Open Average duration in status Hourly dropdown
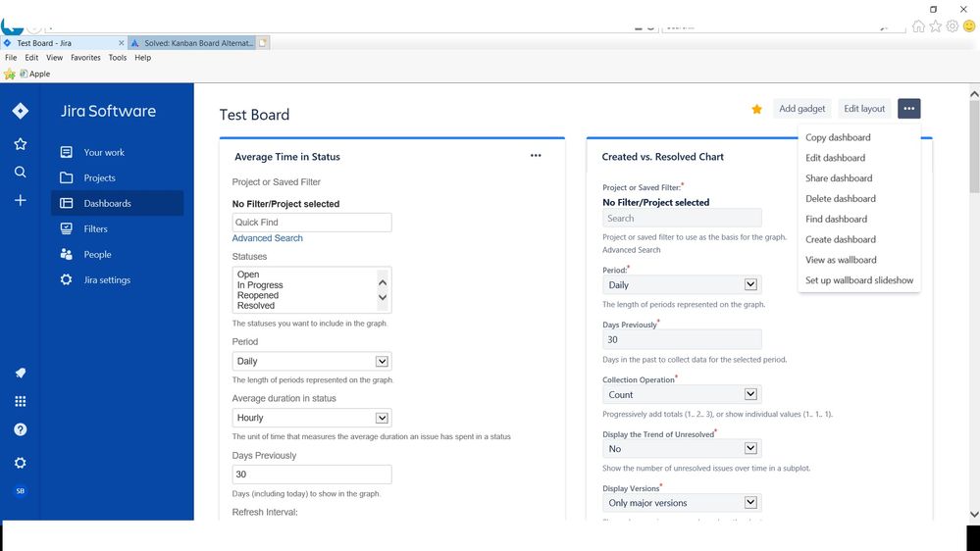 click(312, 418)
